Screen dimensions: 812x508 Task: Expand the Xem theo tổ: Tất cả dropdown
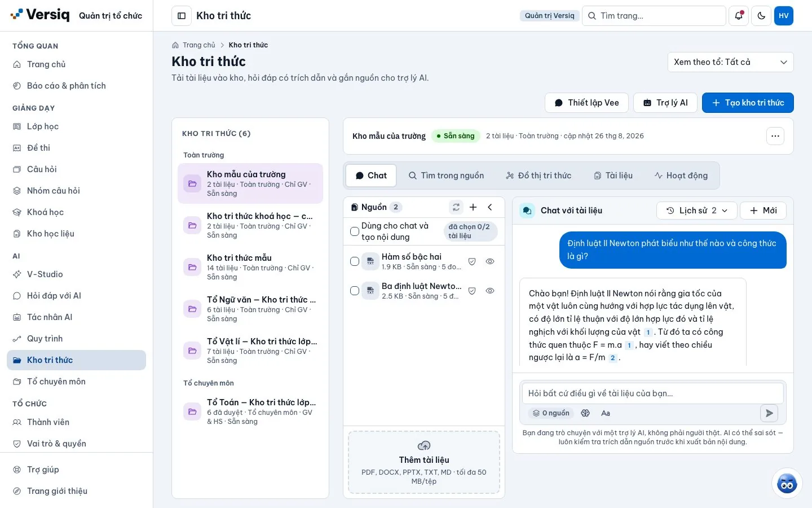click(x=731, y=62)
